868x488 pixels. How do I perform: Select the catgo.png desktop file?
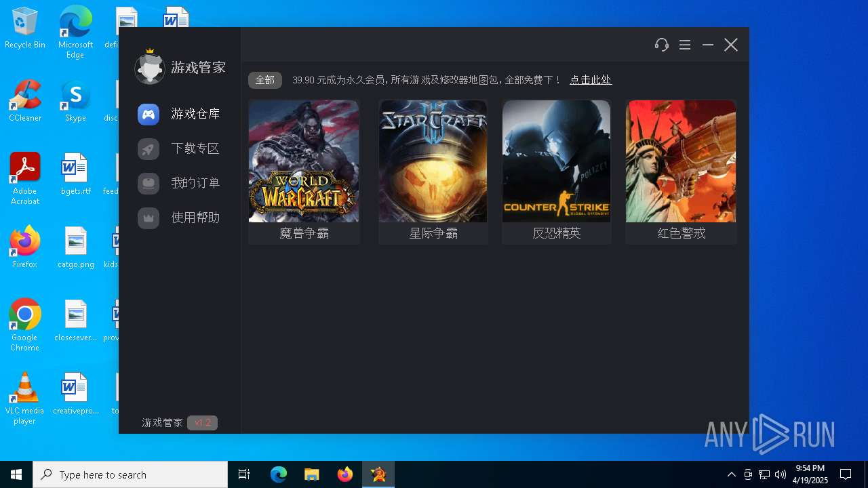point(75,247)
